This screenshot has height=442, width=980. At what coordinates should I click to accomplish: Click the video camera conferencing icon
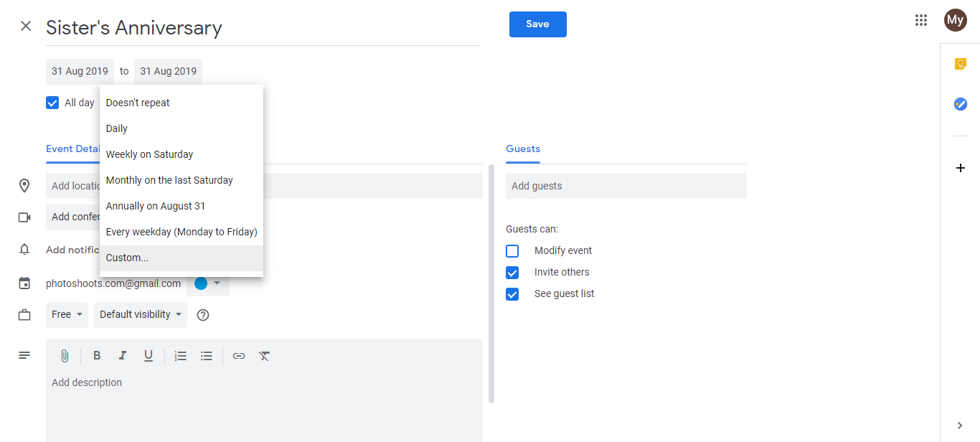[x=24, y=217]
